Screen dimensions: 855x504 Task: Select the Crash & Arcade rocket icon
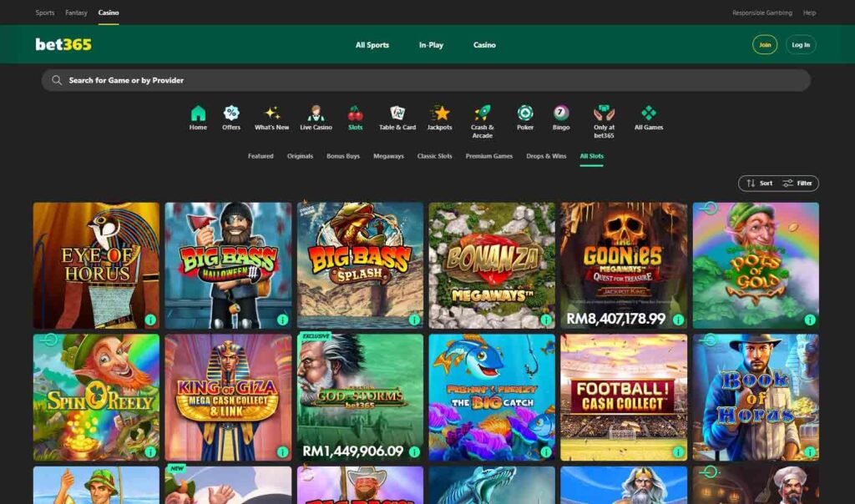click(482, 113)
